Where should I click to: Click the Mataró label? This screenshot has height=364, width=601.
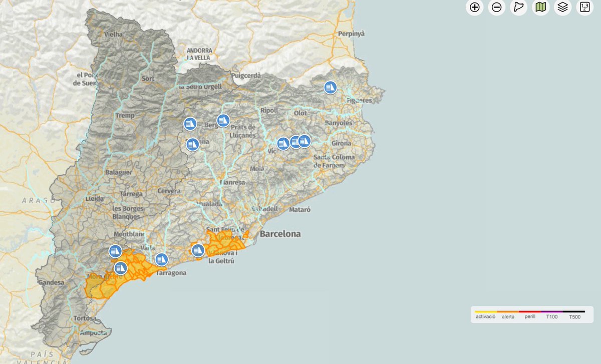point(300,209)
